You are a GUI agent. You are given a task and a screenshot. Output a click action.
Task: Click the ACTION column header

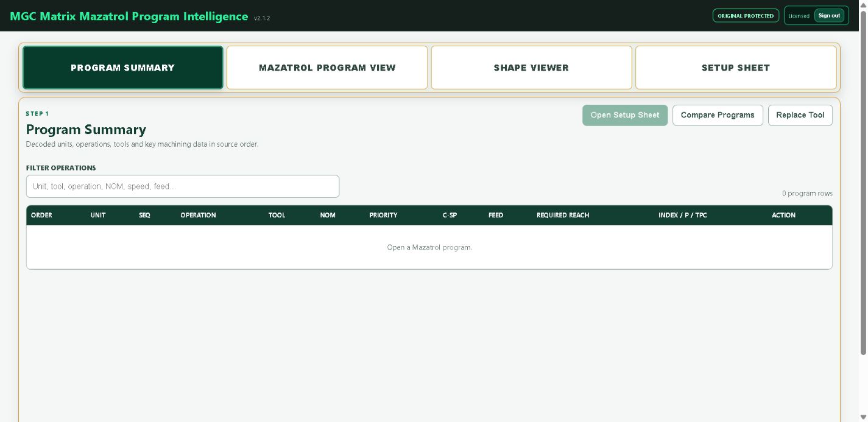coord(783,215)
